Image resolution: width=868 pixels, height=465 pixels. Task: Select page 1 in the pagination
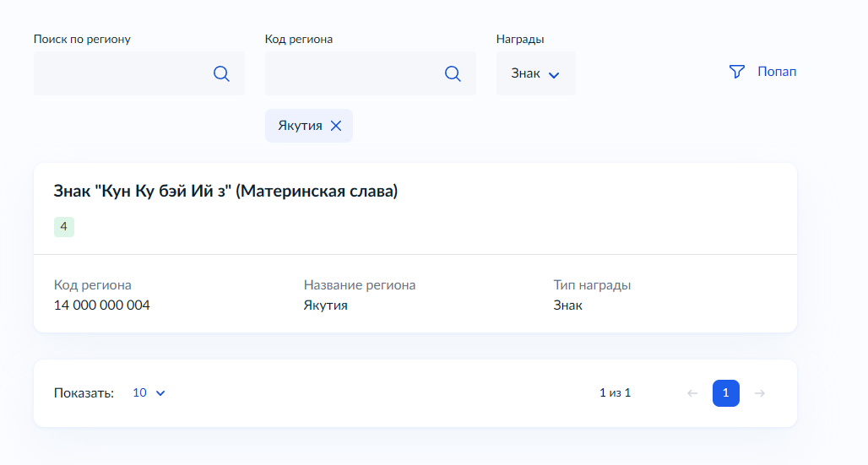[726, 393]
